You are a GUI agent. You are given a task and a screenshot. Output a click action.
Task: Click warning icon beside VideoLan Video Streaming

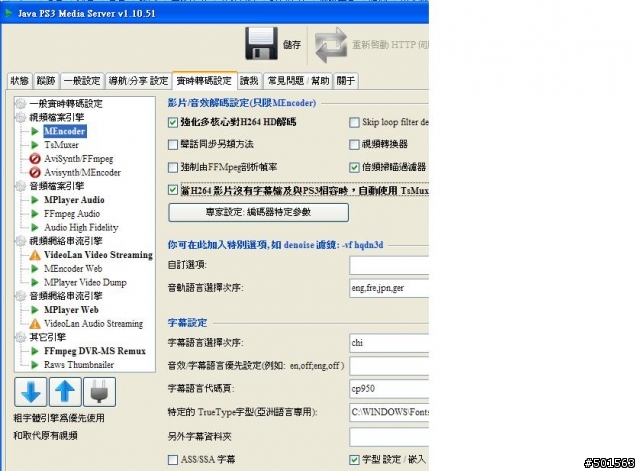(x=35, y=255)
